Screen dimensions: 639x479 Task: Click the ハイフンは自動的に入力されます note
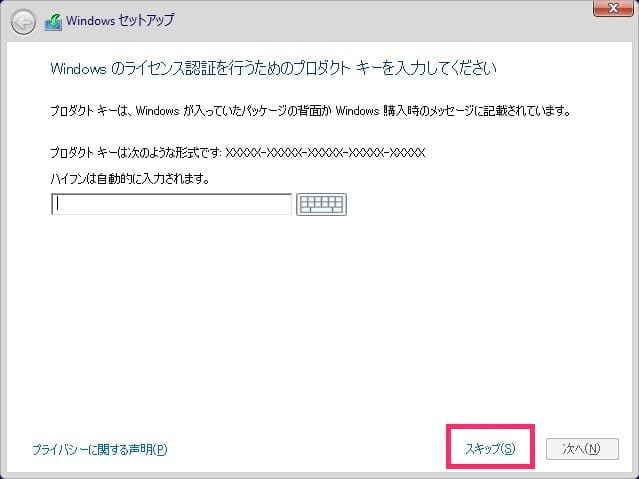pyautogui.click(x=136, y=178)
